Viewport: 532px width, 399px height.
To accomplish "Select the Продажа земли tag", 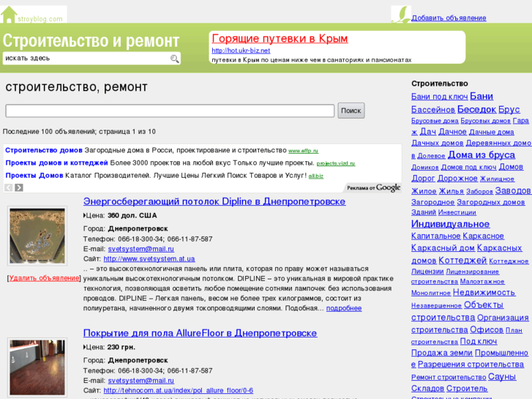I will click(442, 353).
